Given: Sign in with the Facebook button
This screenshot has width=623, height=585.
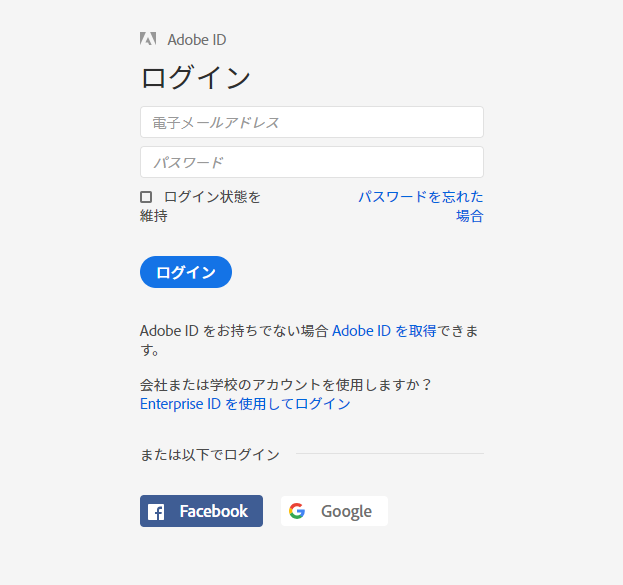Looking at the screenshot, I should tap(201, 511).
